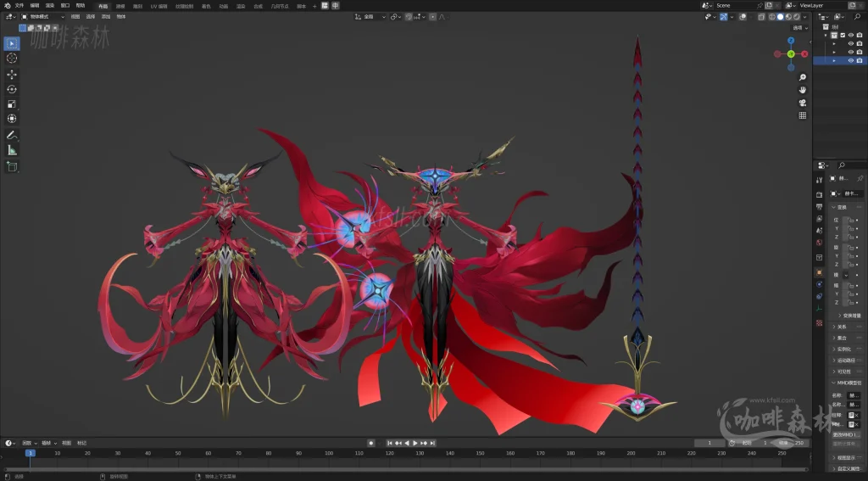Collapse the MMD模型信息 panel
The width and height of the screenshot is (868, 481).
846,383
